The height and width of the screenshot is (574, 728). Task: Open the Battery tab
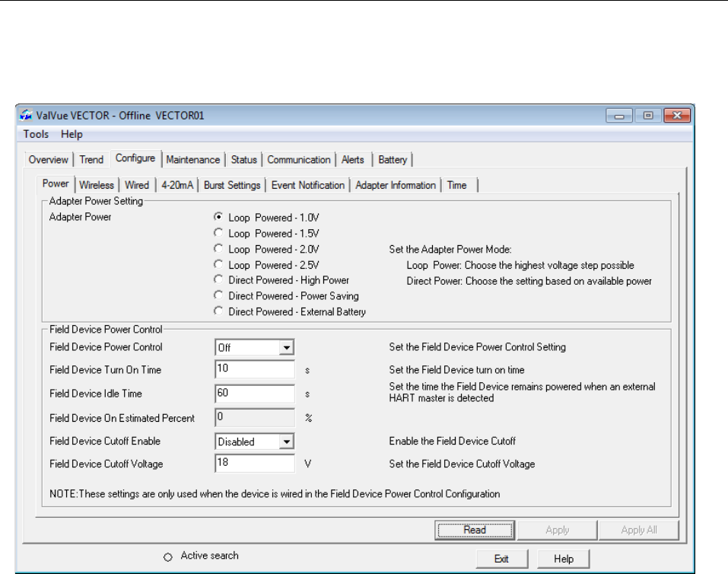point(393,160)
